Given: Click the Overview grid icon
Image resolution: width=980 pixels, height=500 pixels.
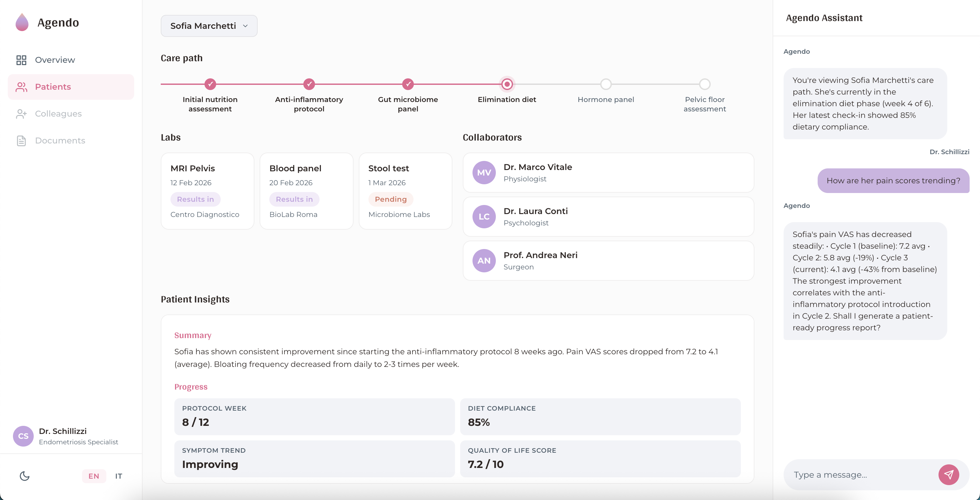Looking at the screenshot, I should click(21, 60).
